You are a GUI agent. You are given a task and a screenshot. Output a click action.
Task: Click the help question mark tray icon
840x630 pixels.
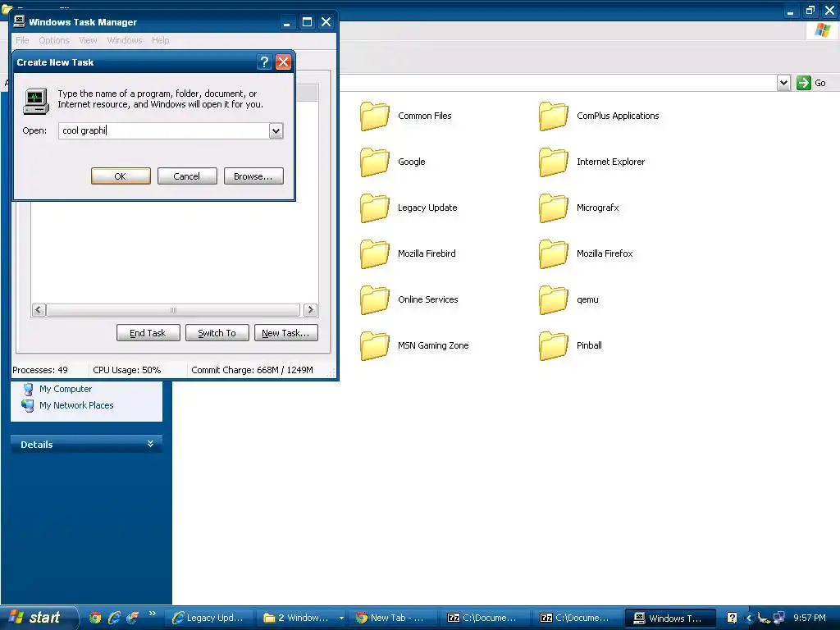coord(732,618)
